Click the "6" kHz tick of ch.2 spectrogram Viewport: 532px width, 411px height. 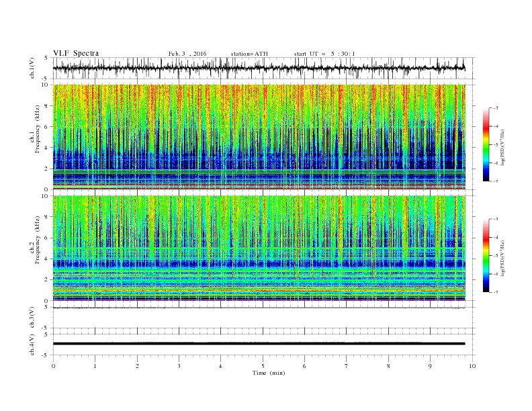47,238
